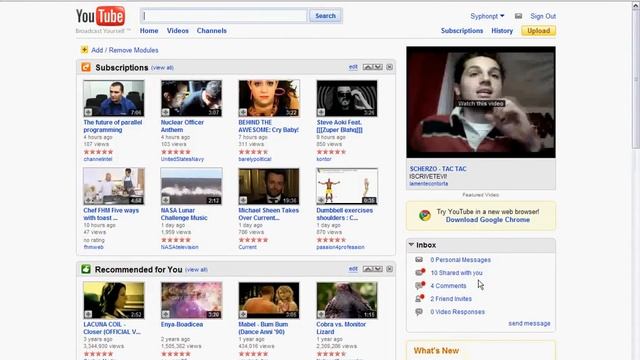Click the green Recommended for You module icon
Screen dimensions: 640x360
(86, 269)
